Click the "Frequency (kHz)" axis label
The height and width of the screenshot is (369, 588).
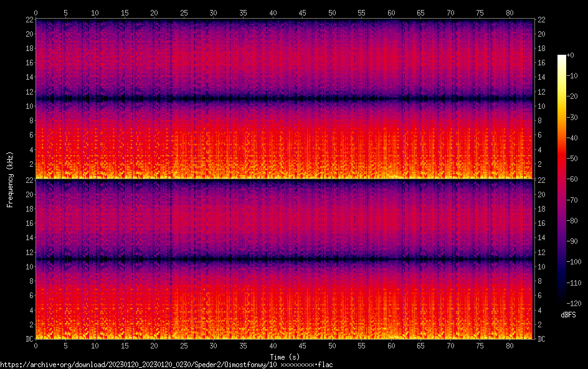(10, 179)
